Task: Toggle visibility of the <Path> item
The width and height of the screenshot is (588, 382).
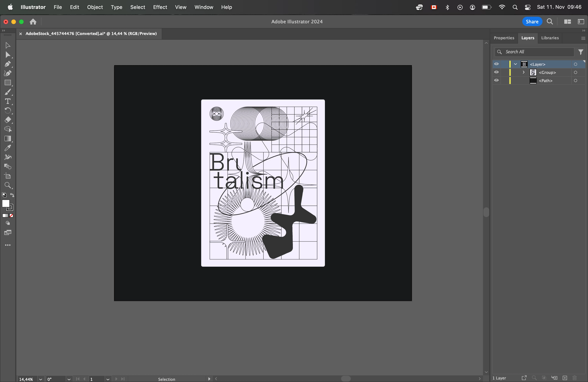Action: click(496, 81)
